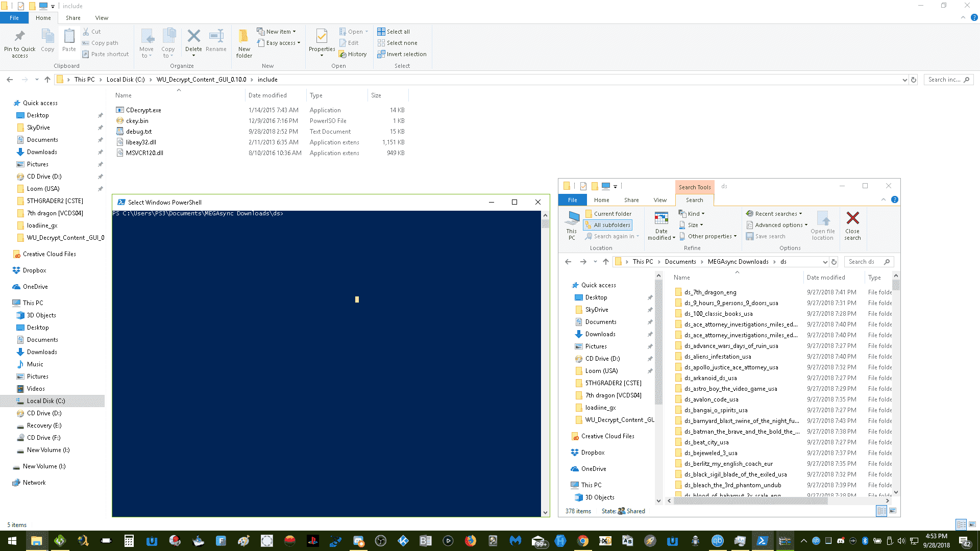Click Copy to in Organize group

[168, 43]
